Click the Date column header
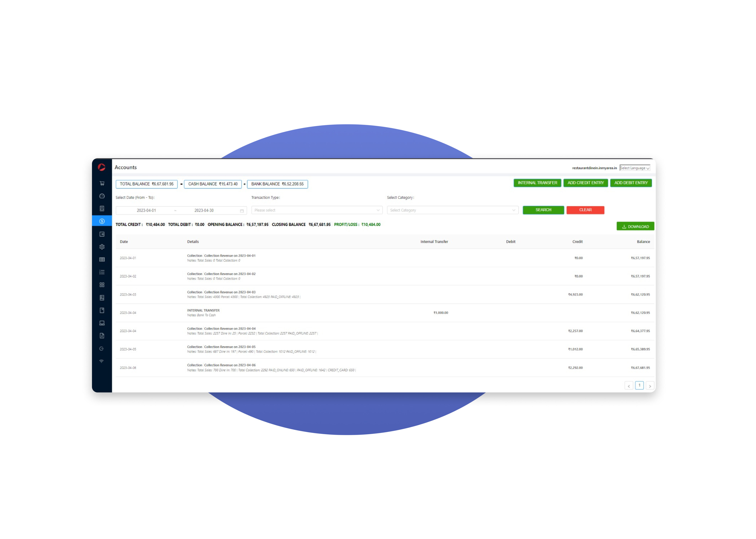This screenshot has height=539, width=756. click(124, 242)
